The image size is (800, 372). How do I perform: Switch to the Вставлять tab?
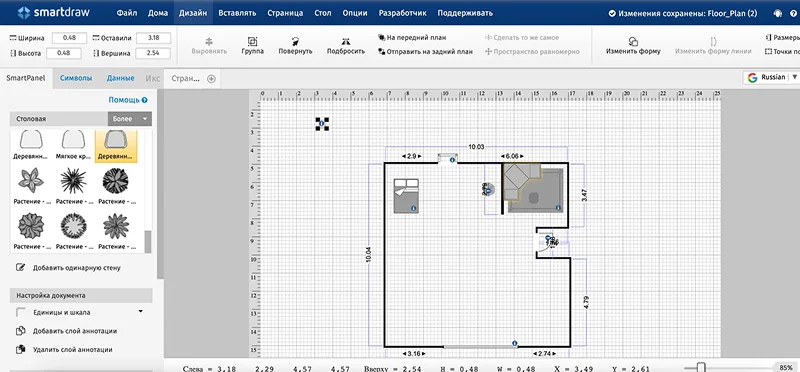(x=237, y=13)
